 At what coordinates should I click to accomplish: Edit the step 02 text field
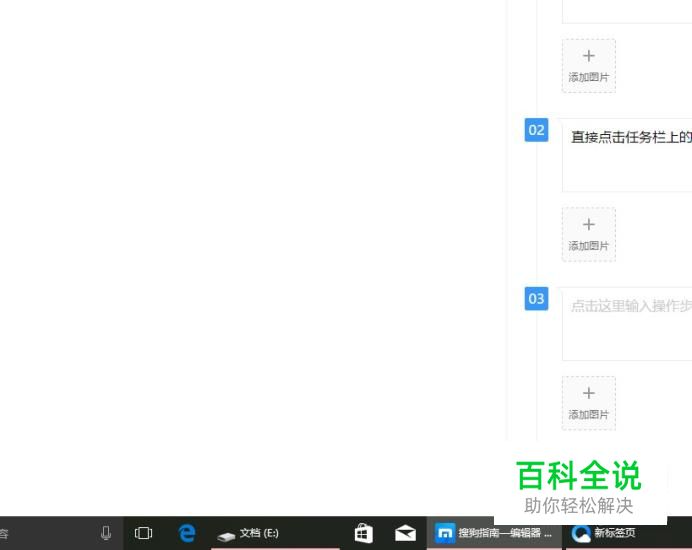(627, 155)
